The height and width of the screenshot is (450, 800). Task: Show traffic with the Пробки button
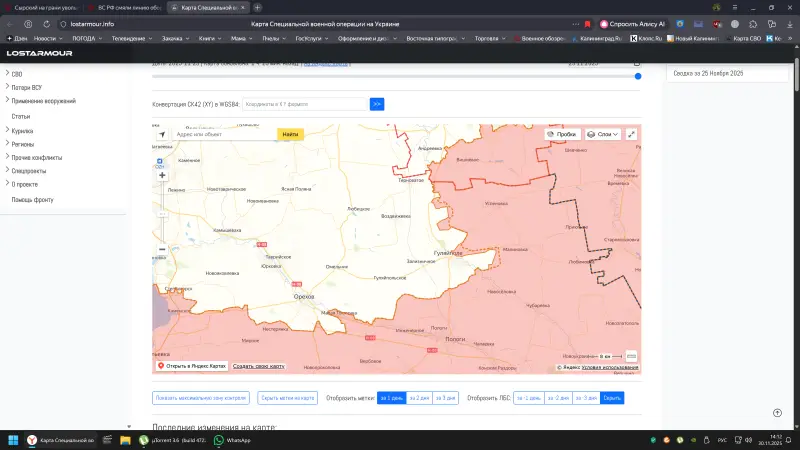point(562,134)
